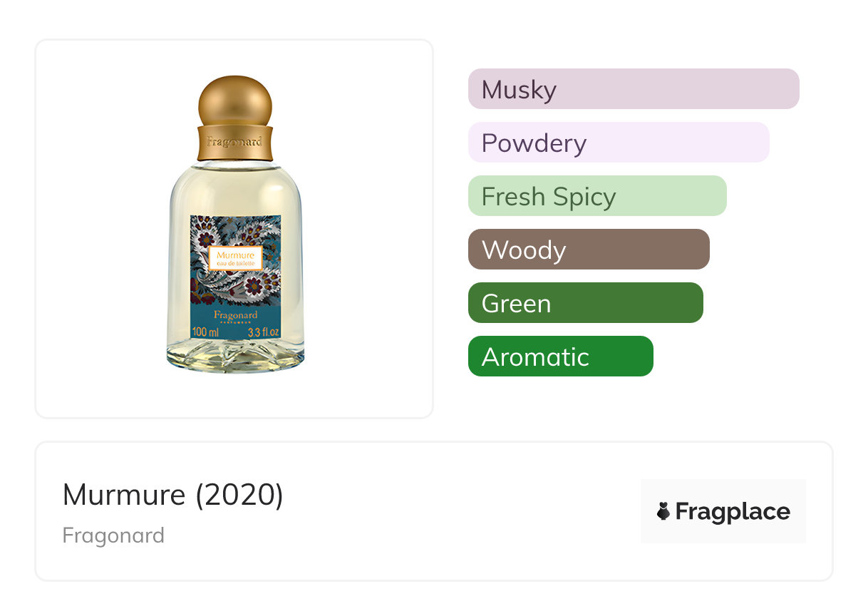Click the Fragplace wordmark text
This screenshot has width=868, height=616.
point(733,511)
